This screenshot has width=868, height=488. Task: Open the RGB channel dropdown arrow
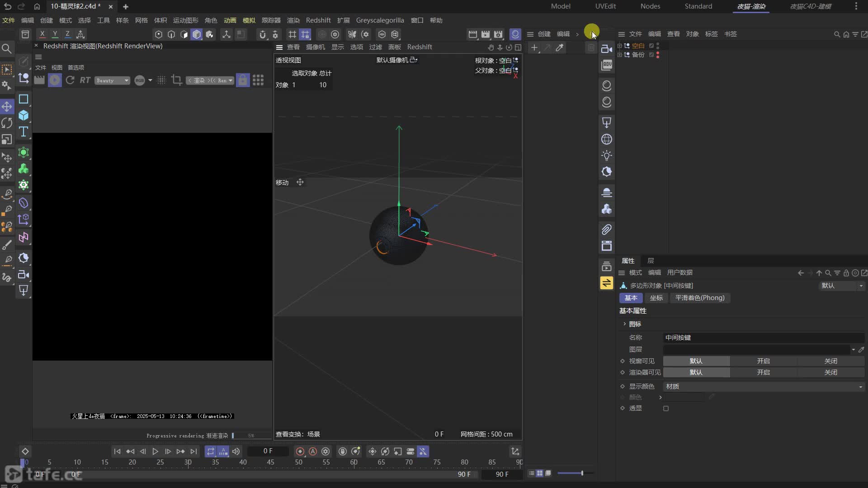[151, 80]
